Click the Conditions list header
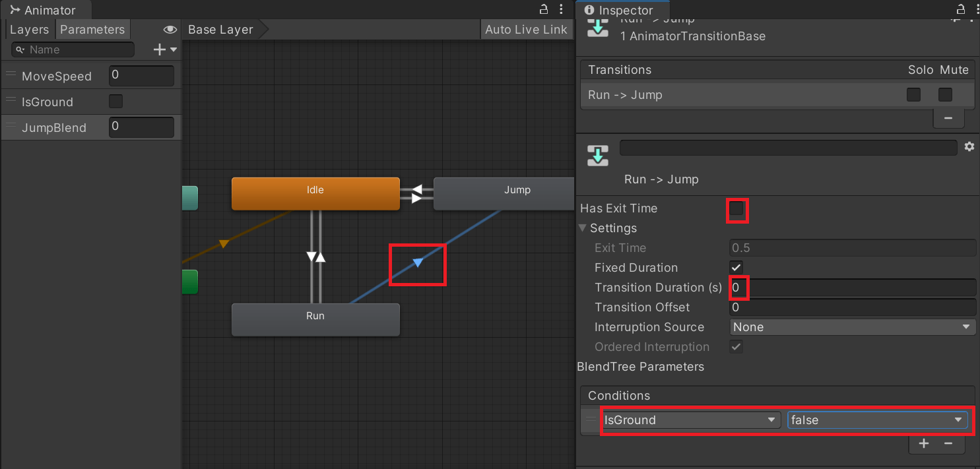Screen dimensions: 980x469 pos(777,396)
